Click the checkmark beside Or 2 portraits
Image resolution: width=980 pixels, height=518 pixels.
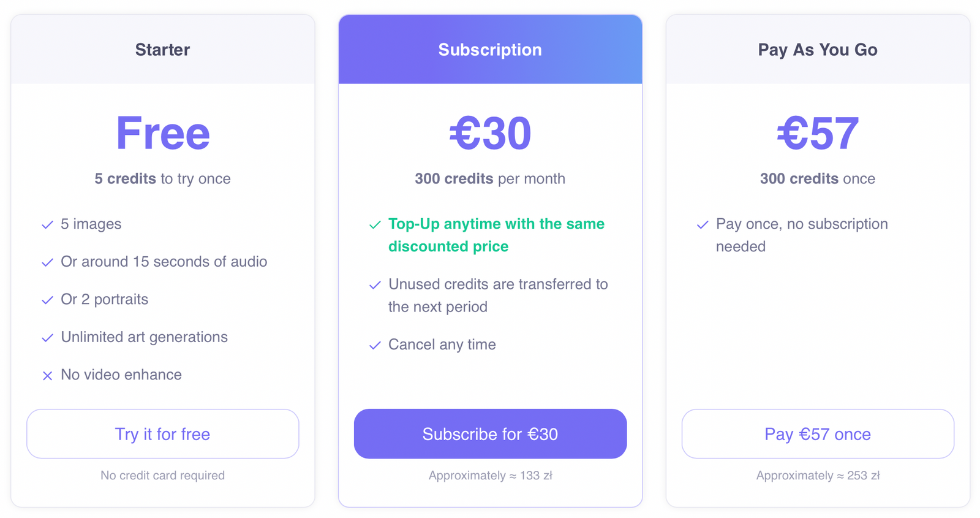47,300
